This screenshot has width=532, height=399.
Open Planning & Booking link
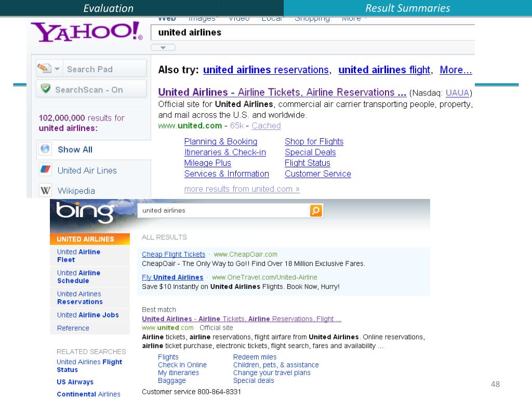(x=220, y=141)
